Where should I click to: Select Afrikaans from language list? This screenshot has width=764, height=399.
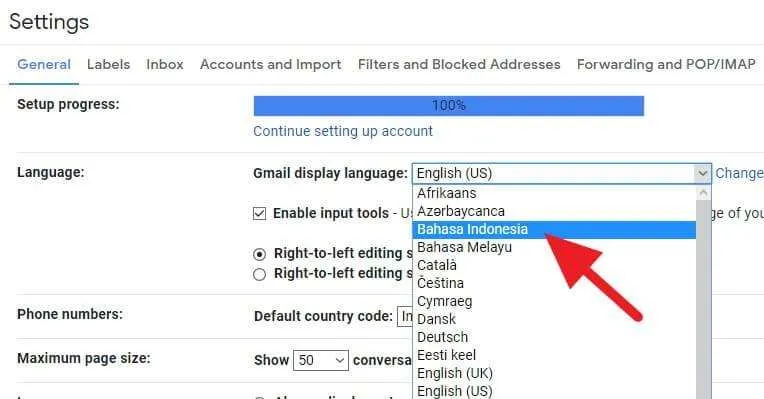pyautogui.click(x=554, y=193)
